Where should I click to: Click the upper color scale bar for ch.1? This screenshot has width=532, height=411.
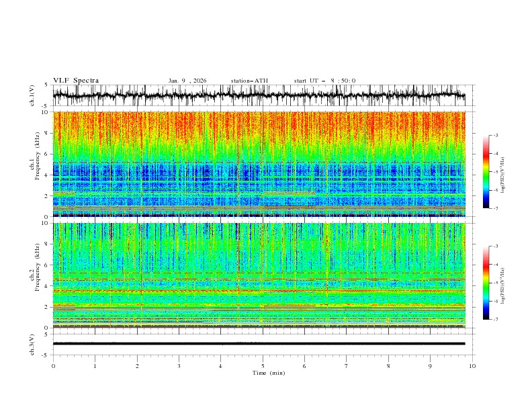click(486, 172)
